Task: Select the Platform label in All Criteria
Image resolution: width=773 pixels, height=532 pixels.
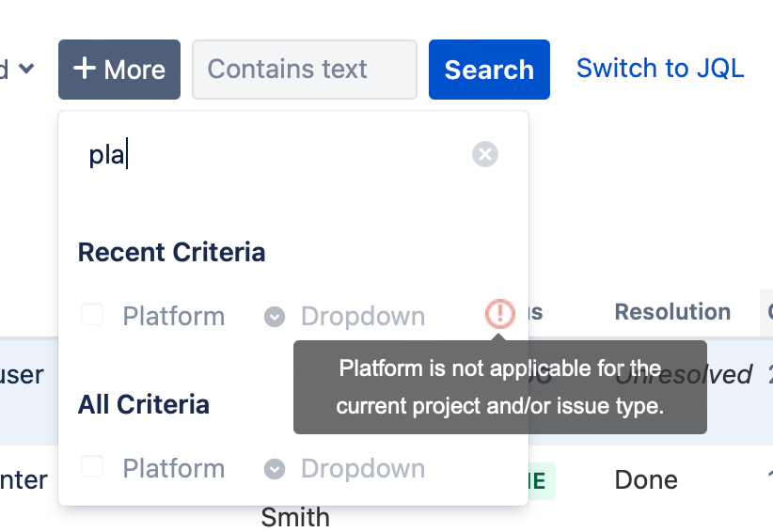Action: point(174,468)
